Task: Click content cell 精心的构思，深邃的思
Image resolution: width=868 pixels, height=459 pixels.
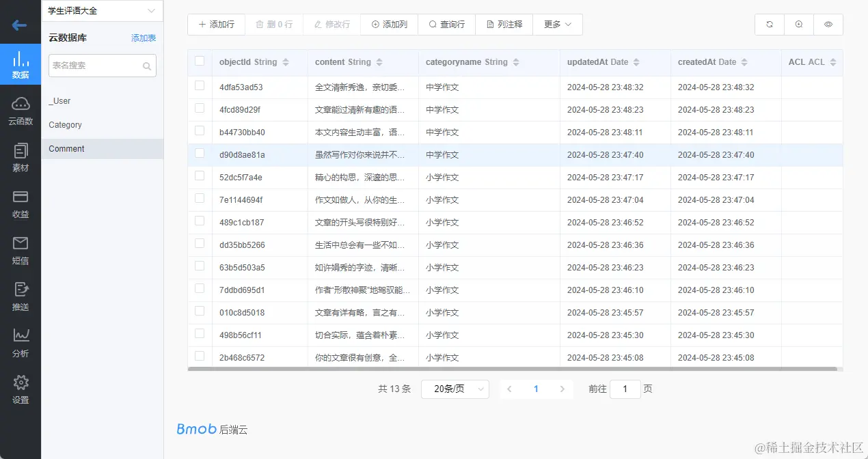Action: click(360, 178)
